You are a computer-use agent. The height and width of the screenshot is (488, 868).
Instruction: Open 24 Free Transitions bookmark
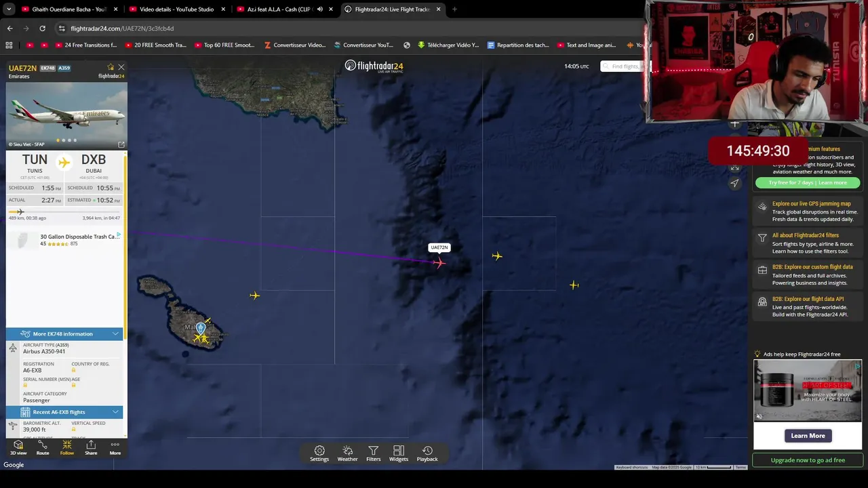click(85, 45)
